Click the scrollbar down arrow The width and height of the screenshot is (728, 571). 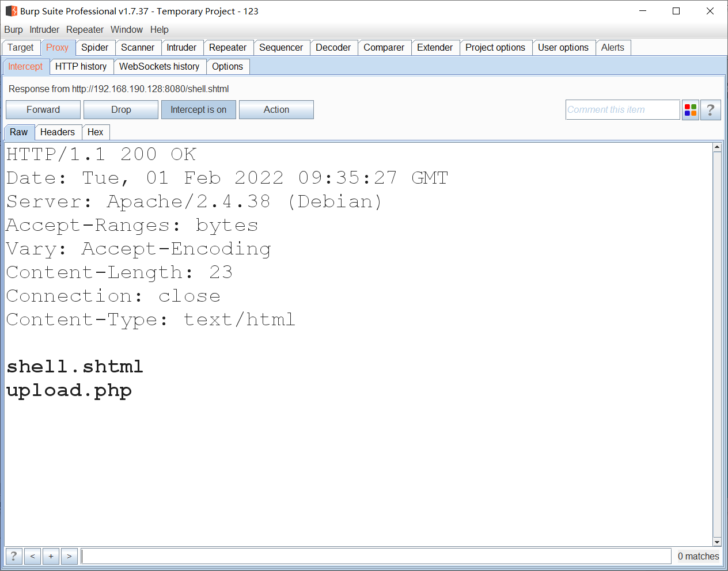pyautogui.click(x=717, y=542)
